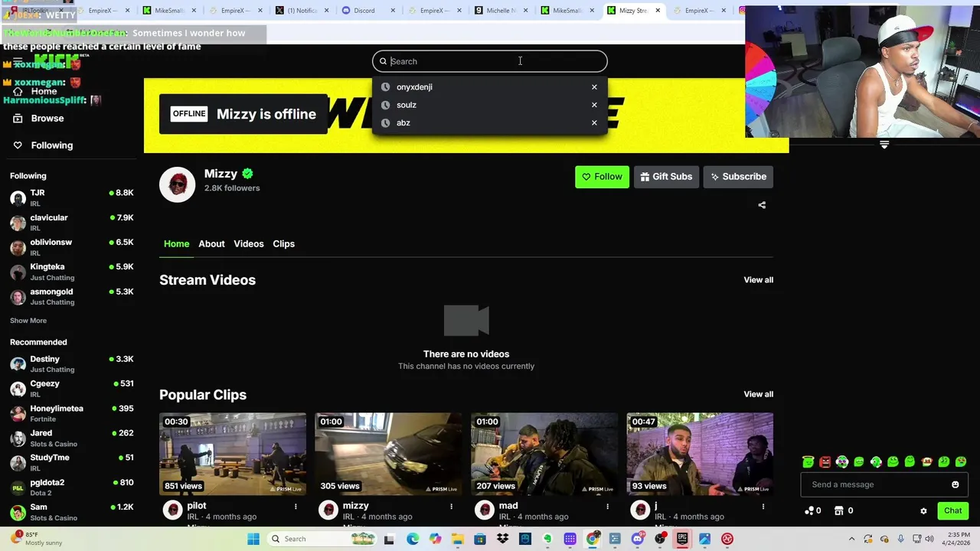Open Windows Start menu

pos(253,539)
